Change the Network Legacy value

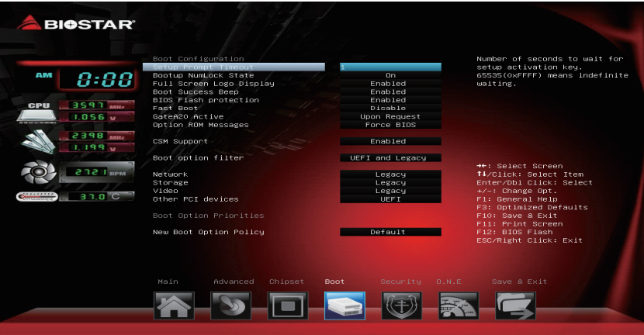[390, 174]
